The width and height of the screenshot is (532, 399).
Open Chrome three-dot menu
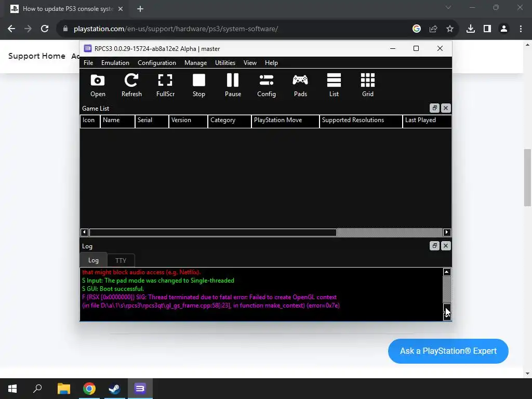click(x=521, y=29)
